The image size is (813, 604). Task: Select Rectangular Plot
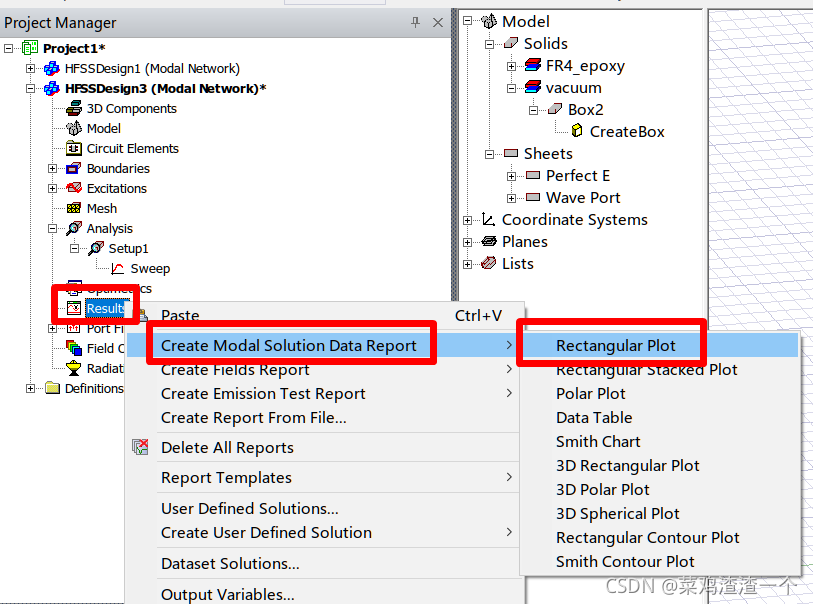660,345
